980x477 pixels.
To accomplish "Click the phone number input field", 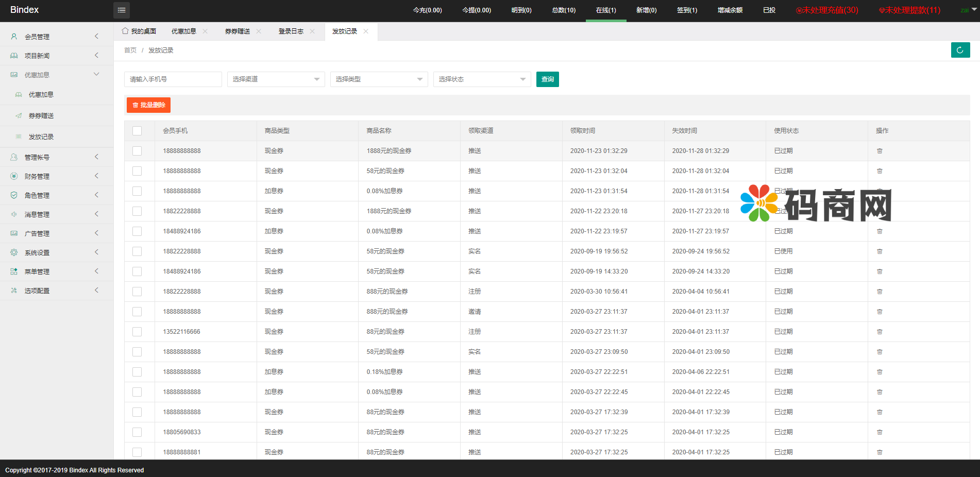I will (173, 79).
